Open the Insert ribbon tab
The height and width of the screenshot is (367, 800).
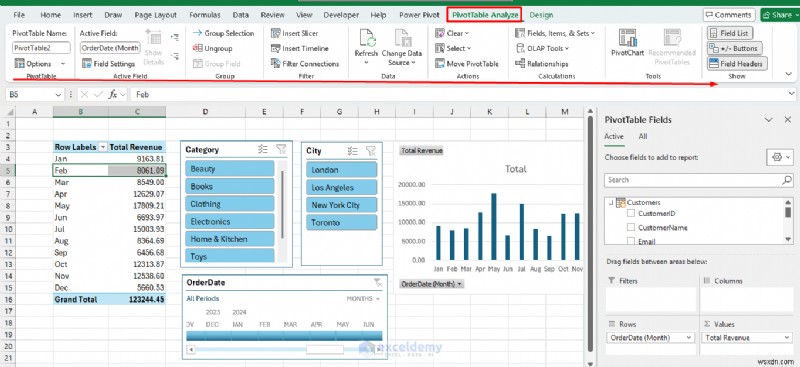tap(83, 15)
